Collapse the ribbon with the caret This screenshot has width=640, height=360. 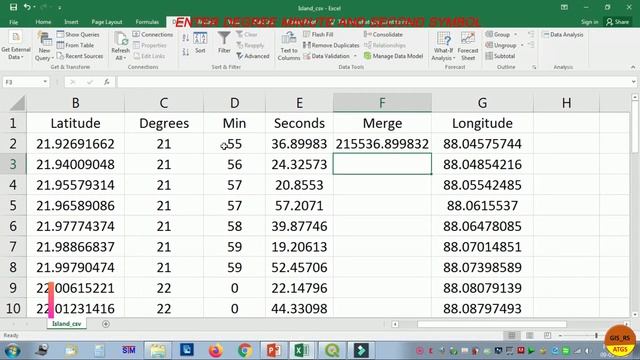coord(633,67)
